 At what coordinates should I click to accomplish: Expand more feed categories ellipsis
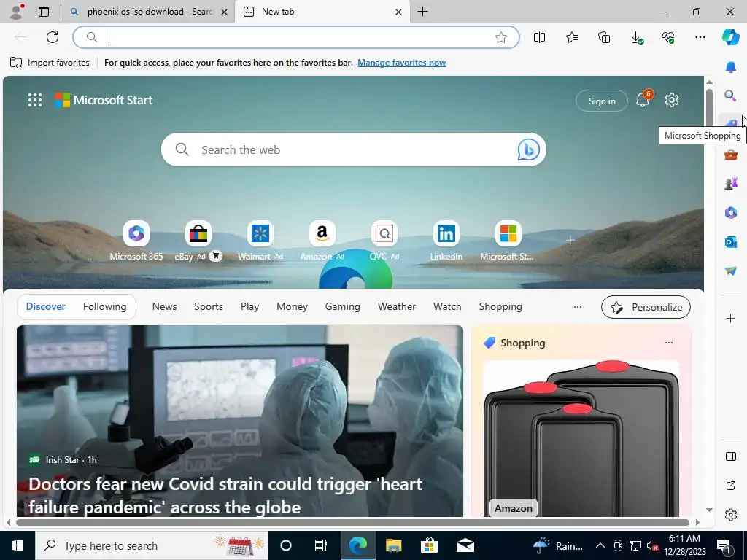point(578,307)
